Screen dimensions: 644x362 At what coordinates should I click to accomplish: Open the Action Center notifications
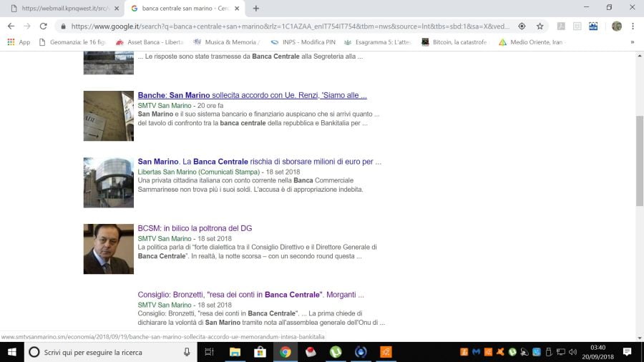[627, 352]
